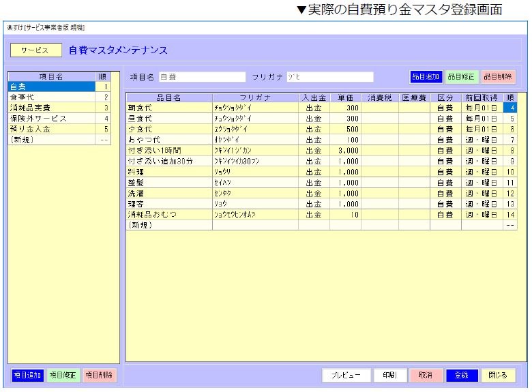Select the 朝食代 item row
Image resolution: width=532 pixels, height=392 pixels.
[322, 108]
